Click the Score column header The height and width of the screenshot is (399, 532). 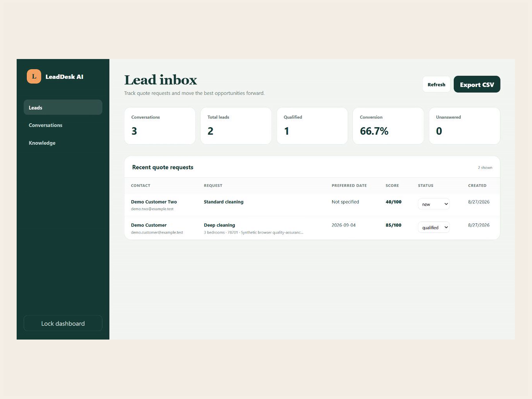[x=392, y=186]
